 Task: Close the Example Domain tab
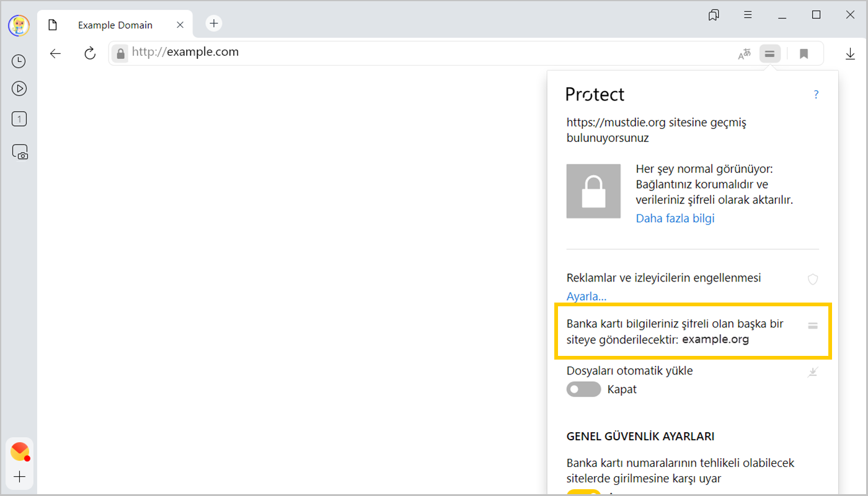(180, 25)
